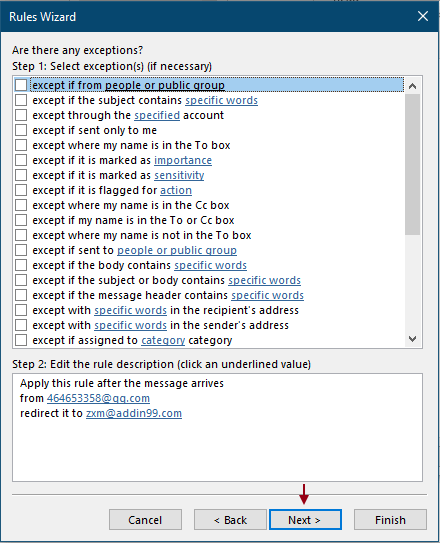Screen dimensions: 440x543
Task: Click the exceptions list scrollbar thumb
Action: click(x=412, y=164)
